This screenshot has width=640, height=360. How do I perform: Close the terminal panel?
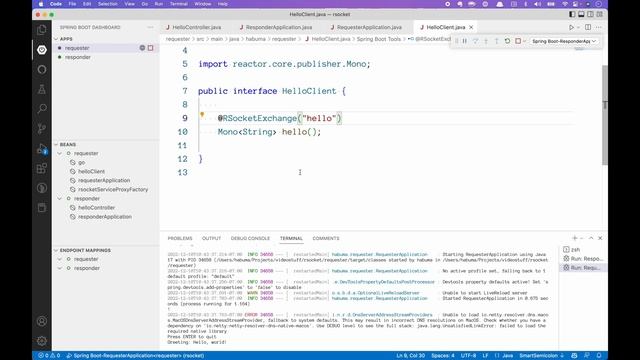[x=600, y=238]
